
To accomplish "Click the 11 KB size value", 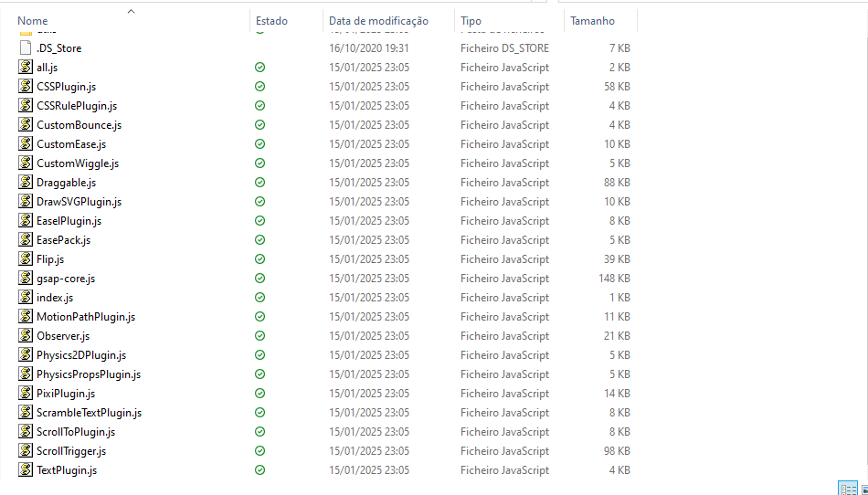I will coord(617,317).
